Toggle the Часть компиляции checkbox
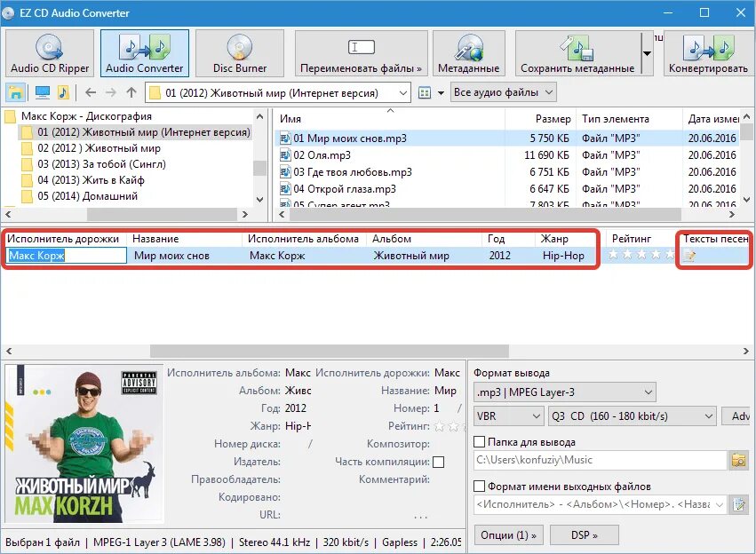 click(x=438, y=462)
